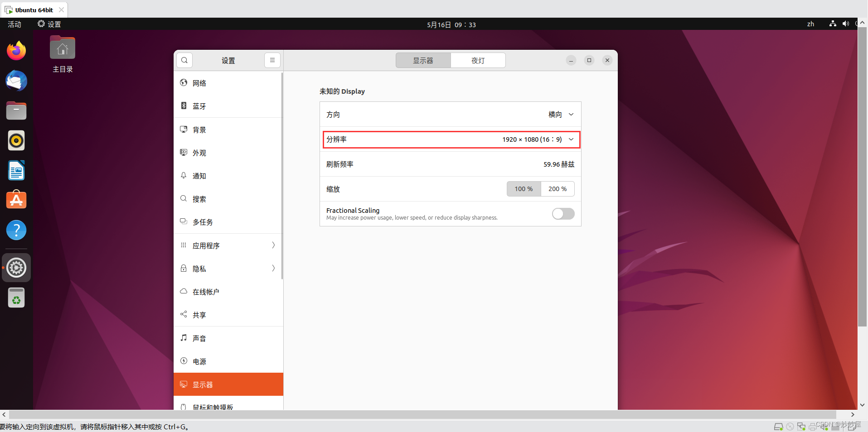Viewport: 868px width, 432px height.
Task: Select 蓝牙 in the settings sidebar
Action: (228, 106)
